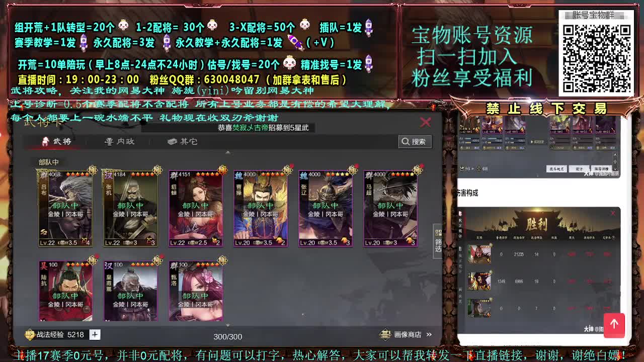This screenshot has height=362, width=644.
Task: Click the badge on 张辽's card corner
Action: coord(352,170)
